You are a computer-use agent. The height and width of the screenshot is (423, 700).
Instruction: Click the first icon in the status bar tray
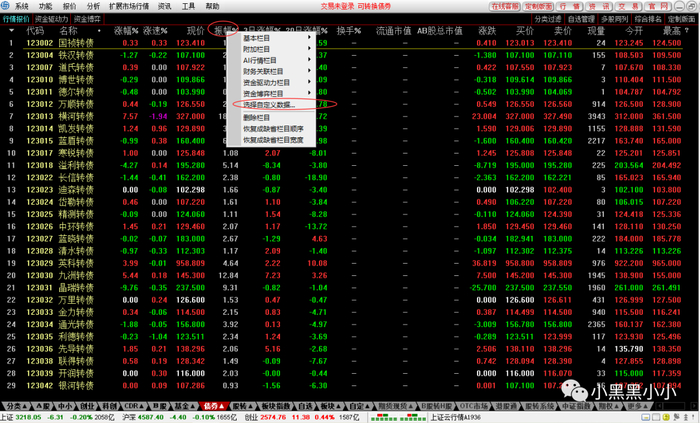click(647, 417)
